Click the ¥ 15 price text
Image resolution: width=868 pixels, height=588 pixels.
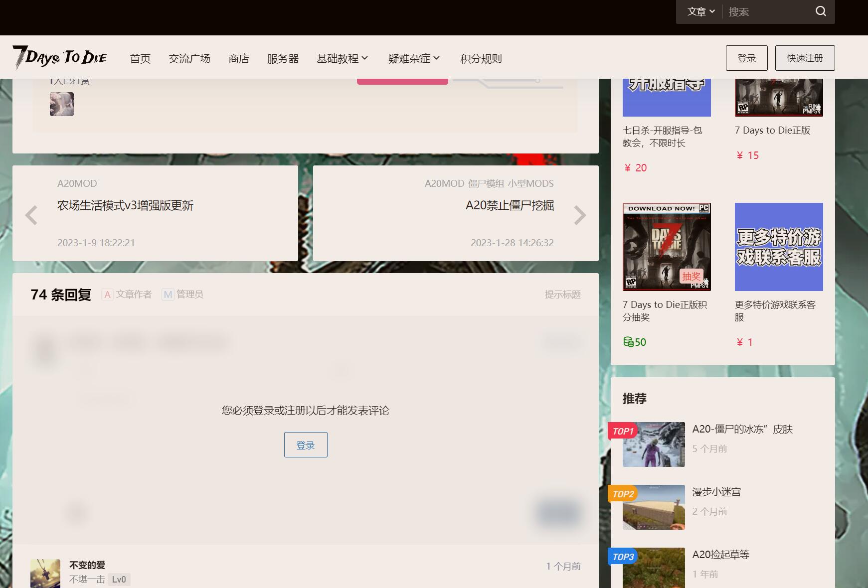click(747, 155)
